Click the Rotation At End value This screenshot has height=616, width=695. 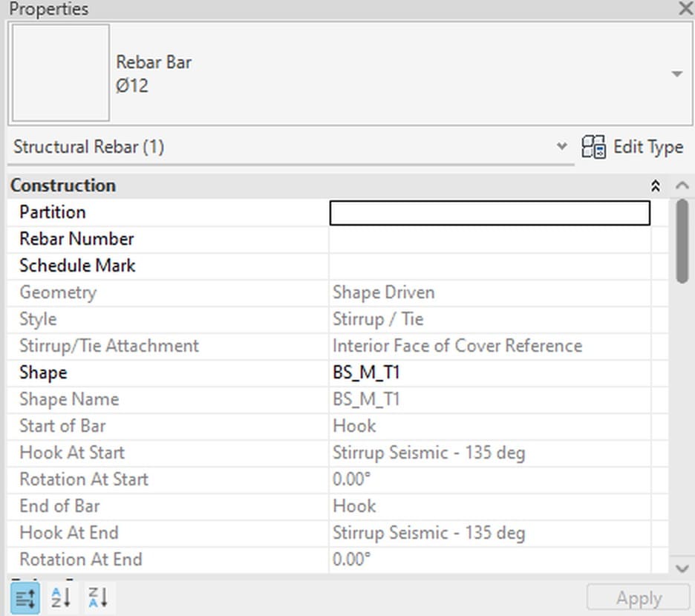[x=351, y=560]
